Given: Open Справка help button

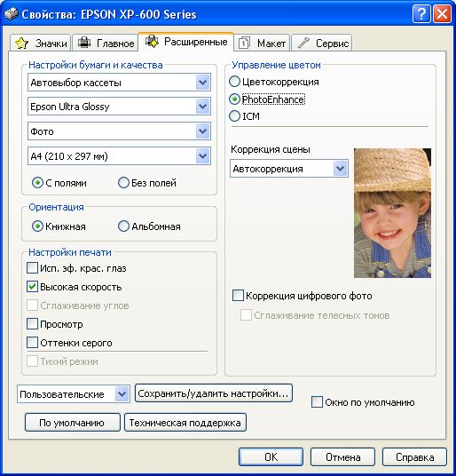Looking at the screenshot, I should [x=414, y=456].
